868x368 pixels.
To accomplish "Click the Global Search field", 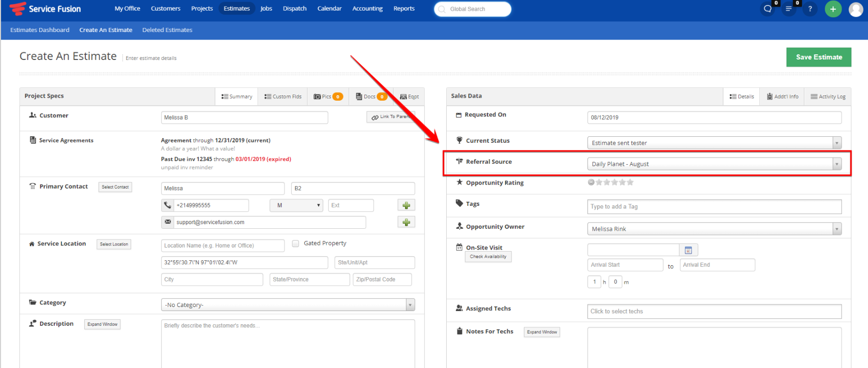I will coord(473,9).
